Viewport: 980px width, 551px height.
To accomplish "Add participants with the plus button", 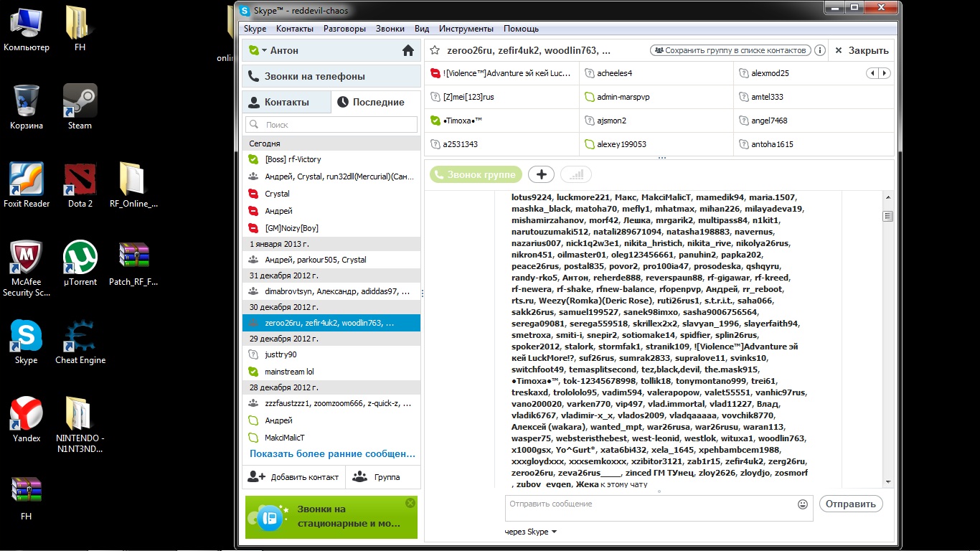I will click(x=541, y=174).
